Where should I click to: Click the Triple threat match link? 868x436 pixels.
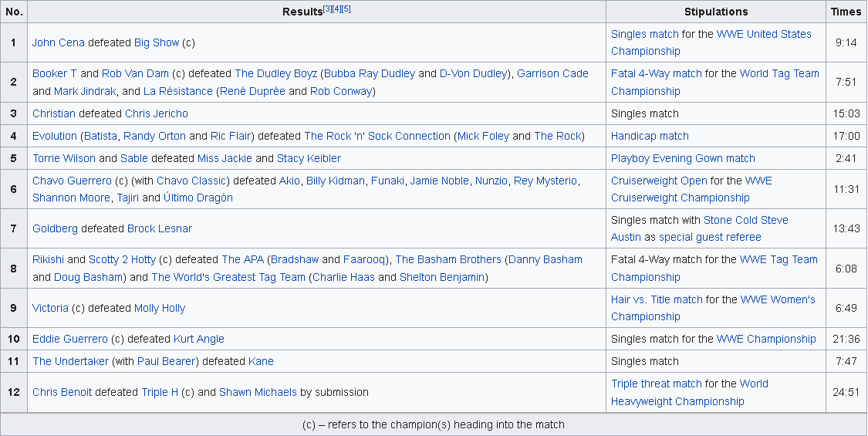656,384
